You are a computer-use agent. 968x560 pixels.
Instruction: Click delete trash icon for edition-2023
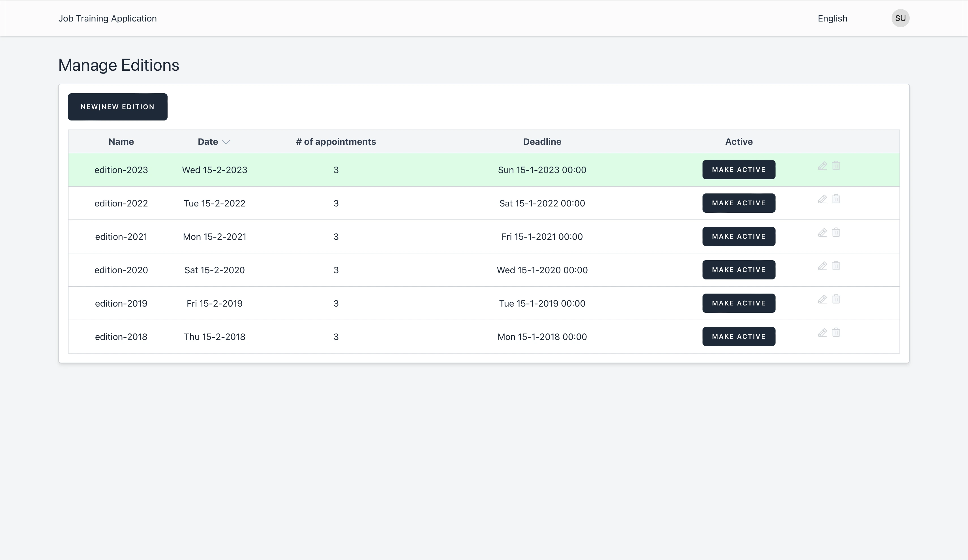point(836,165)
